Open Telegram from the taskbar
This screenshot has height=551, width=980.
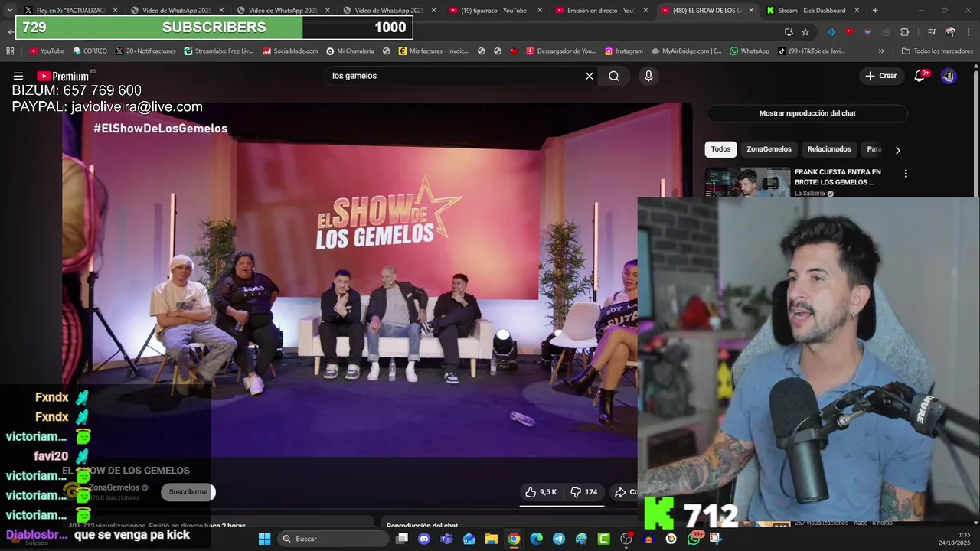point(559,539)
